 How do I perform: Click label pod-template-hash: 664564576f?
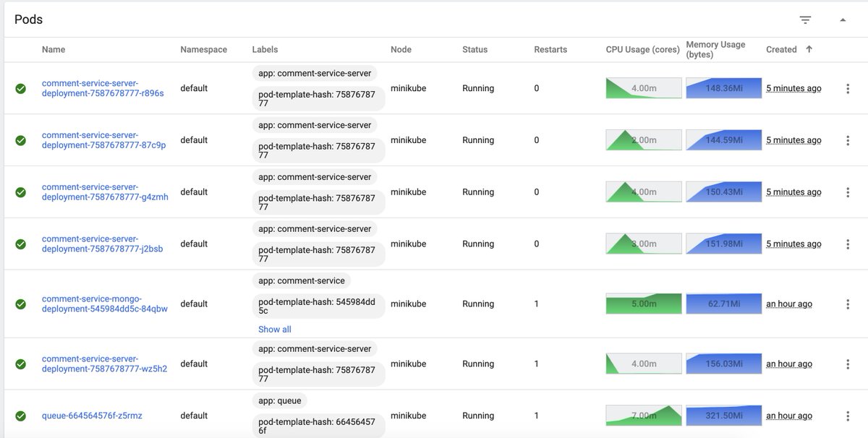pos(318,426)
